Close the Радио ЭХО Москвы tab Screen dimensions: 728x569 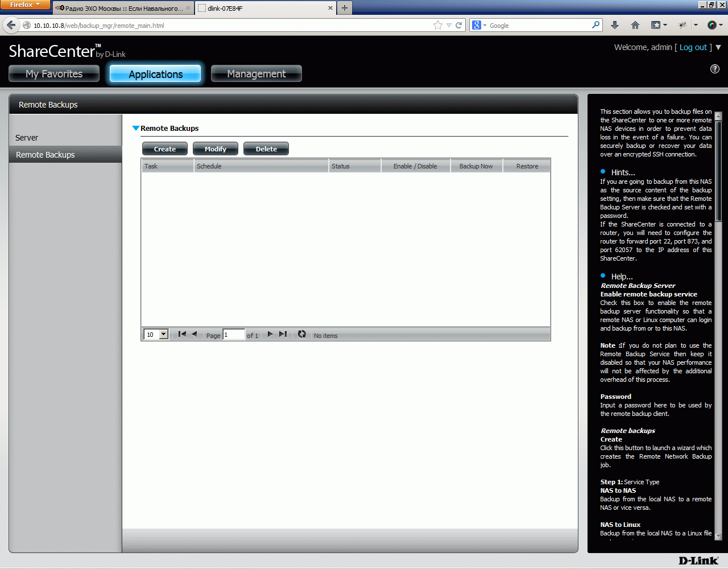pos(188,9)
